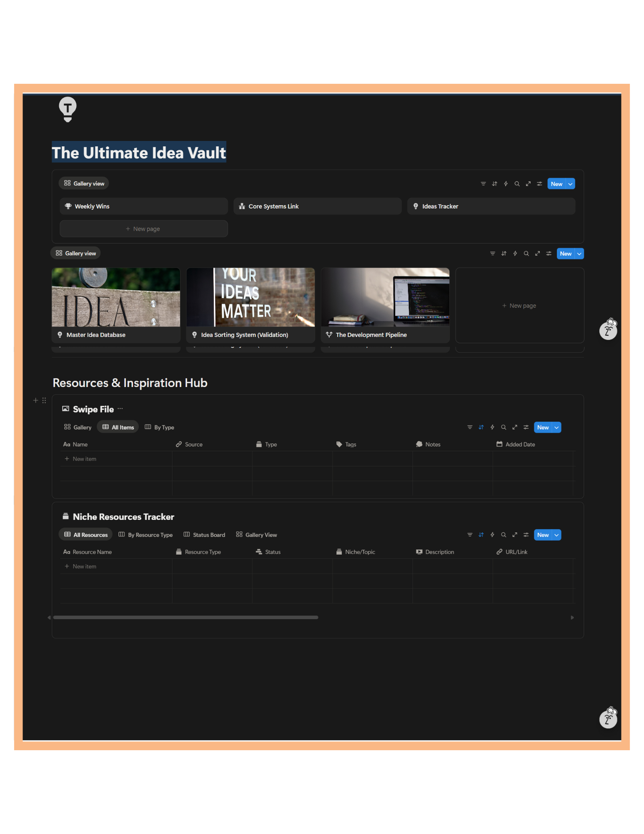Click the filter icon in Swipe File toolbar

[470, 427]
